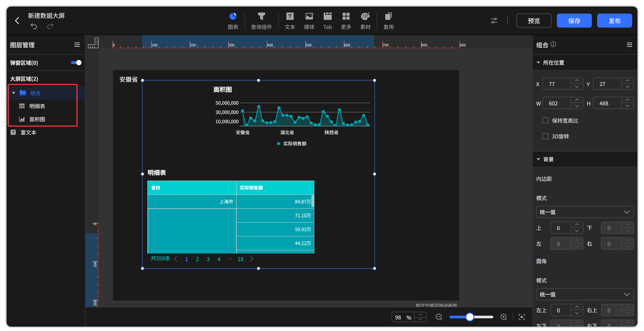This screenshot has width=644, height=331.
Task: Decrease the Y position value
Action: (627, 87)
